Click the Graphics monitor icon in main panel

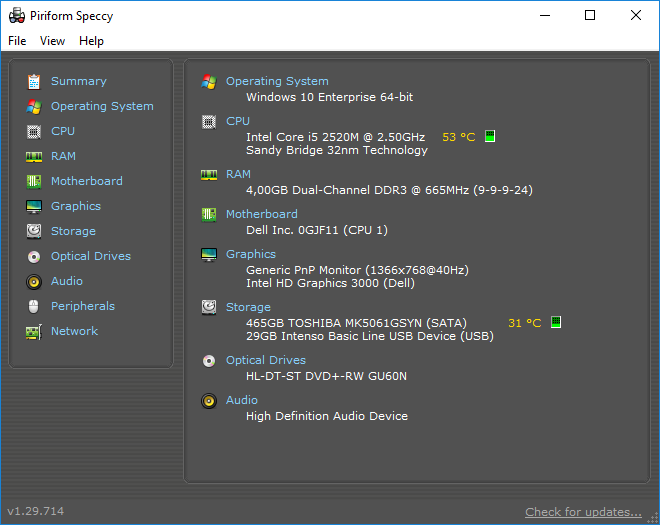[209, 255]
